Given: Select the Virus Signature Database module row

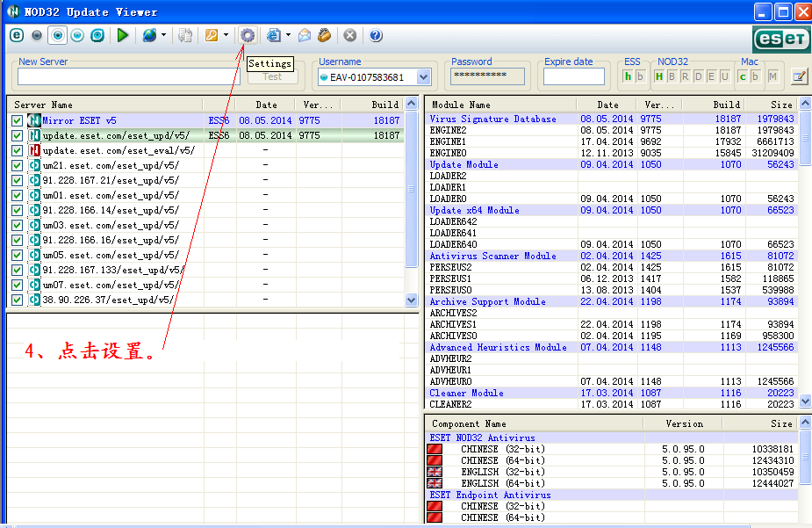Looking at the screenshot, I should pos(612,119).
